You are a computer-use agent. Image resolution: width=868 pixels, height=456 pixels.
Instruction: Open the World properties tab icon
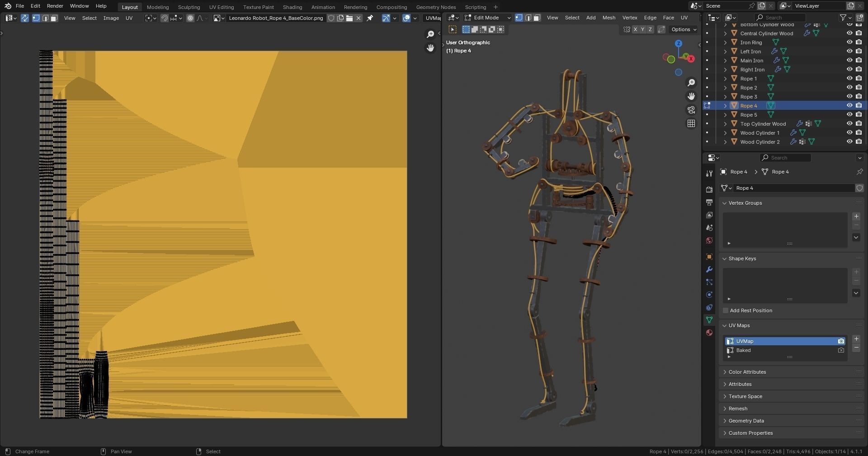click(709, 240)
